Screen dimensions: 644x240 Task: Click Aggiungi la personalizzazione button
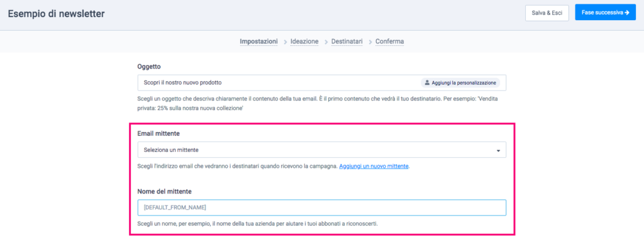coord(460,83)
